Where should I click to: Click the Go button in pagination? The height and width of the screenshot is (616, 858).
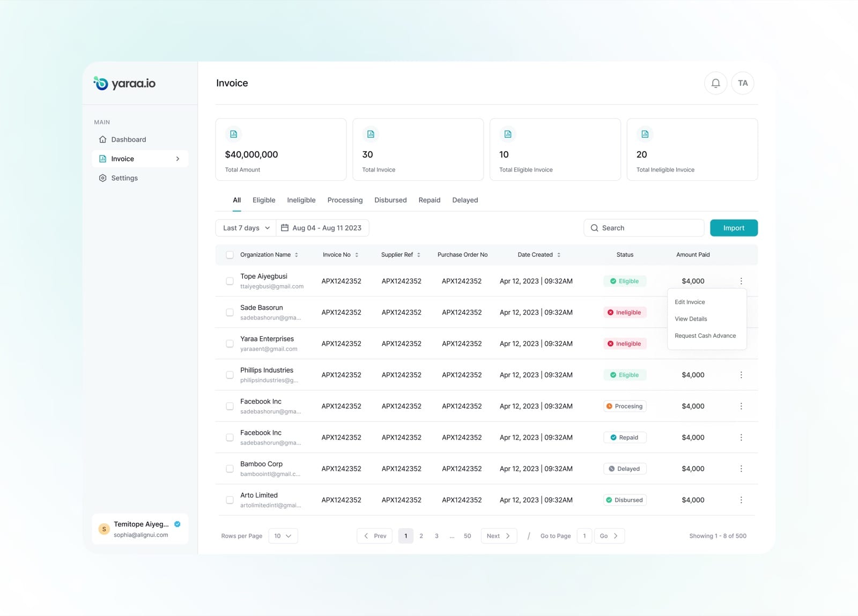[x=609, y=536]
